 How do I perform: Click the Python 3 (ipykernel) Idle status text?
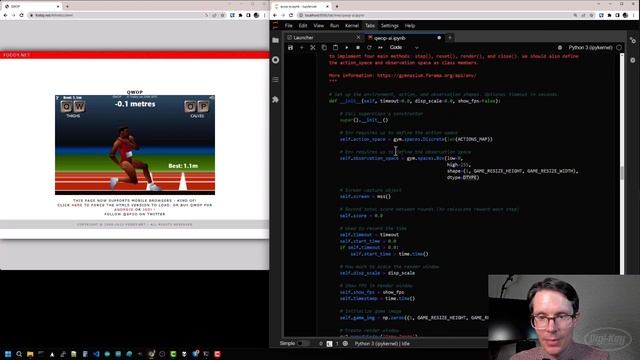click(x=382, y=344)
